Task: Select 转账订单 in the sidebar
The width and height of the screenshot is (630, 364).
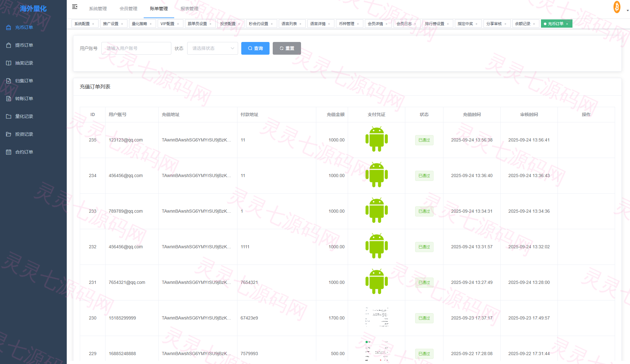Action: [x=24, y=99]
